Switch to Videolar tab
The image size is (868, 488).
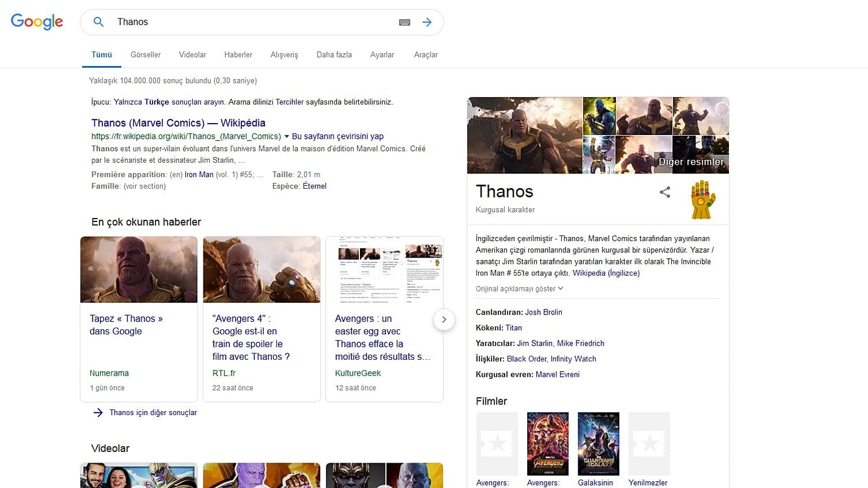(x=193, y=55)
